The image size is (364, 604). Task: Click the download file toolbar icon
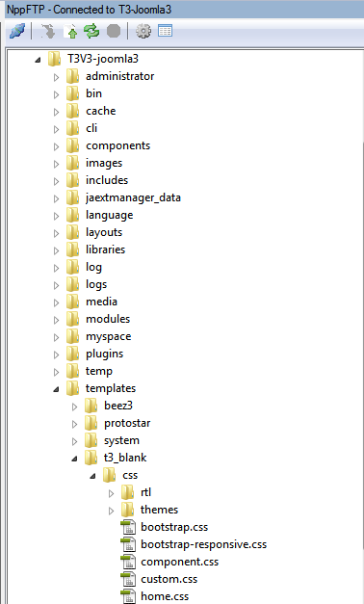pos(48,31)
